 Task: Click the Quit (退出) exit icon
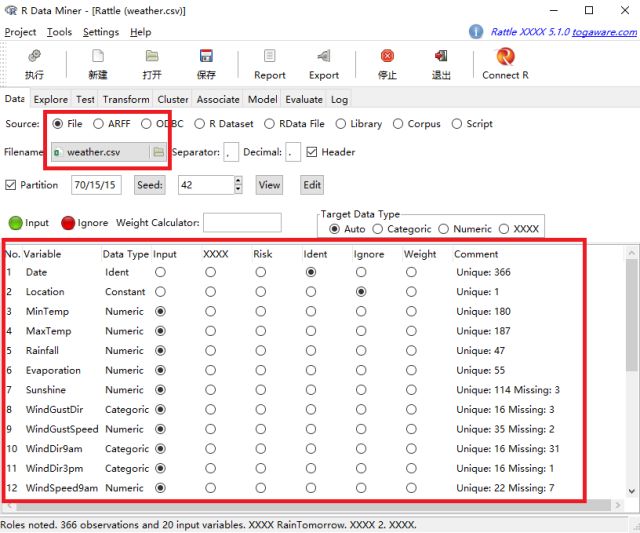(441, 56)
